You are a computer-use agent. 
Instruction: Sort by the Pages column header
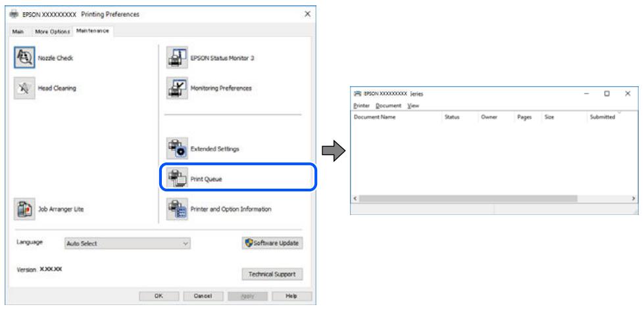[528, 117]
